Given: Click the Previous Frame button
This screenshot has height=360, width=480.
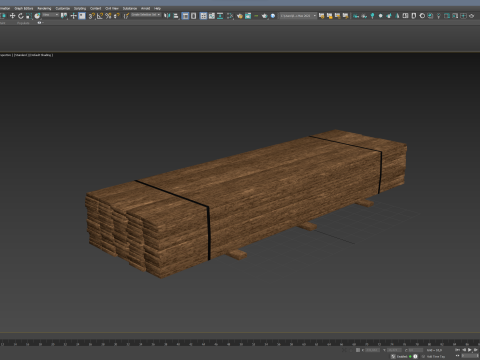Looking at the screenshot, I should tap(464, 350).
